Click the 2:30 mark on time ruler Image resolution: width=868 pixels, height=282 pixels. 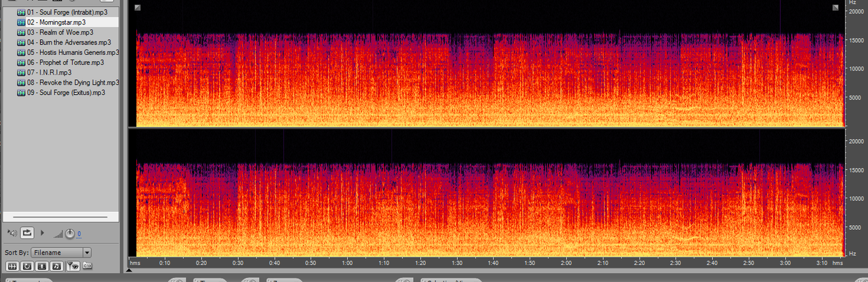coord(675,263)
